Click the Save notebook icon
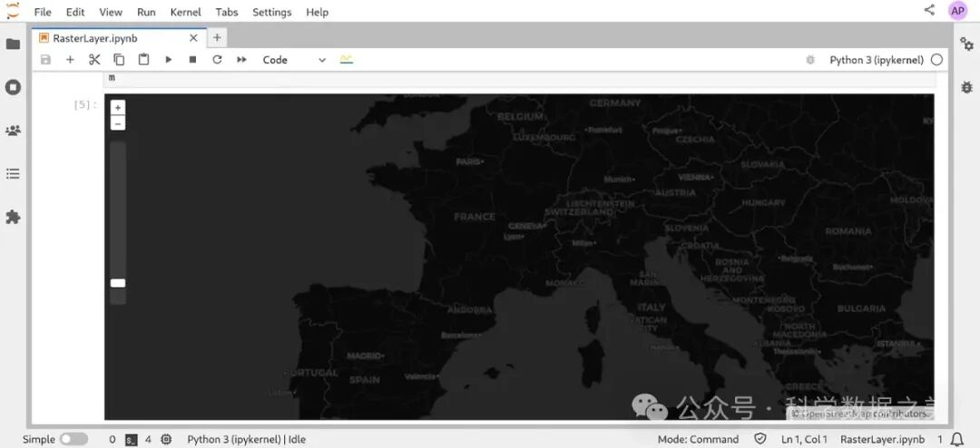 click(45, 60)
